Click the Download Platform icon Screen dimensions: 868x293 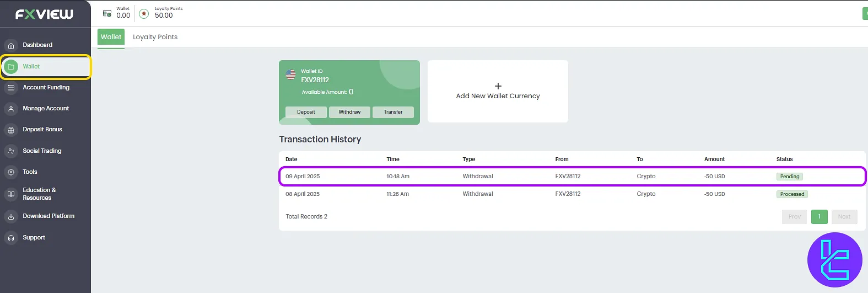click(x=11, y=217)
